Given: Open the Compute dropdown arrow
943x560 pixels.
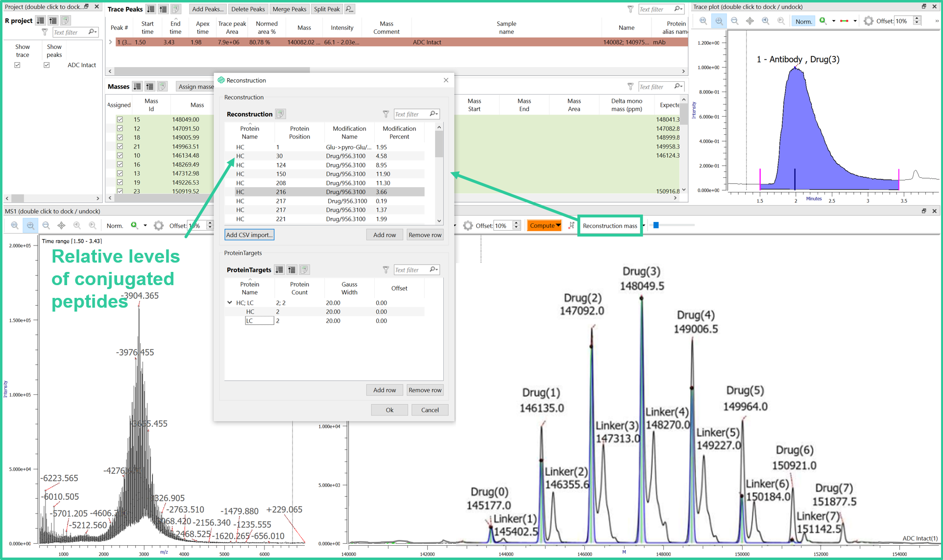Looking at the screenshot, I should click(558, 226).
